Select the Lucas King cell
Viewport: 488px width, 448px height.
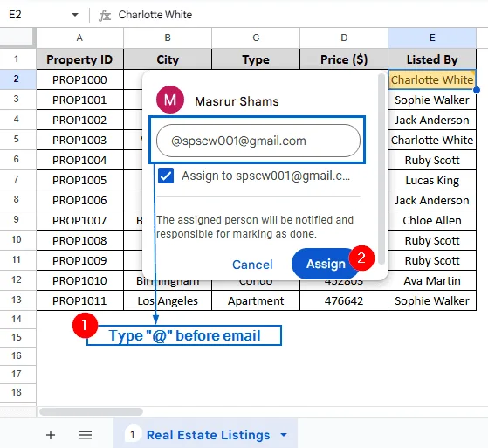click(432, 180)
